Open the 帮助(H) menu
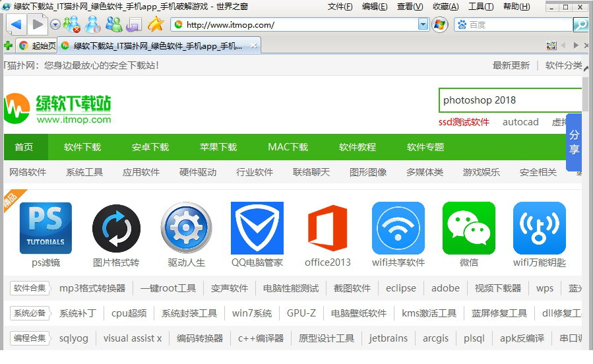The image size is (593, 364). click(516, 7)
